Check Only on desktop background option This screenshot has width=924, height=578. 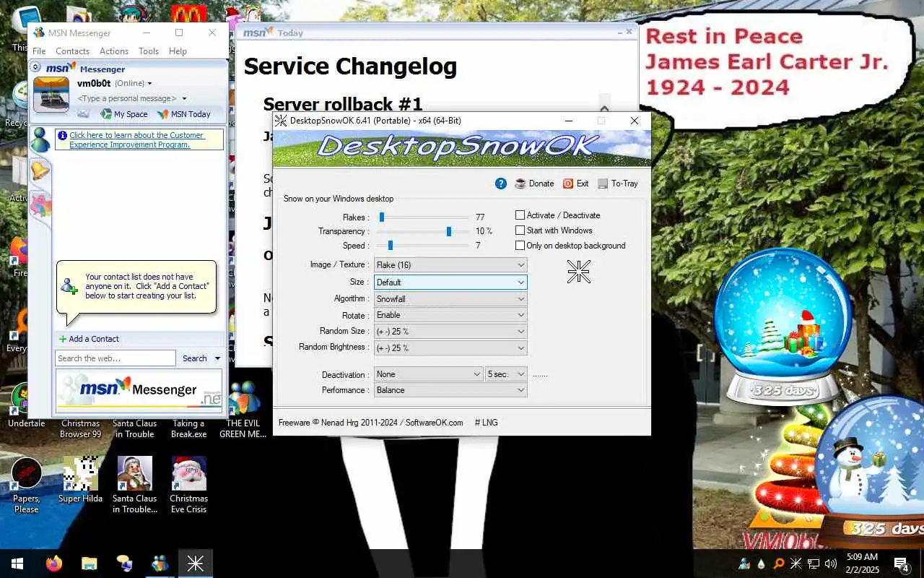[x=520, y=246]
